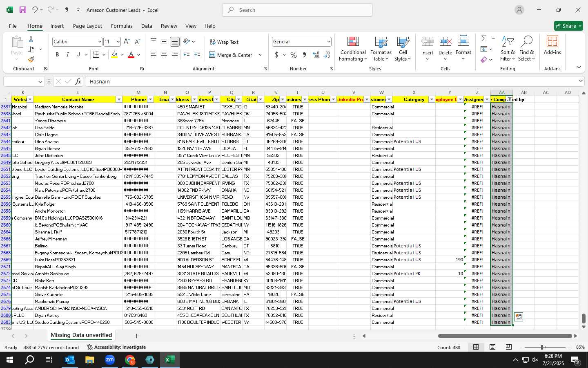Image resolution: width=588 pixels, height=368 pixels.
Task: Switch to the Data tab
Action: [147, 26]
